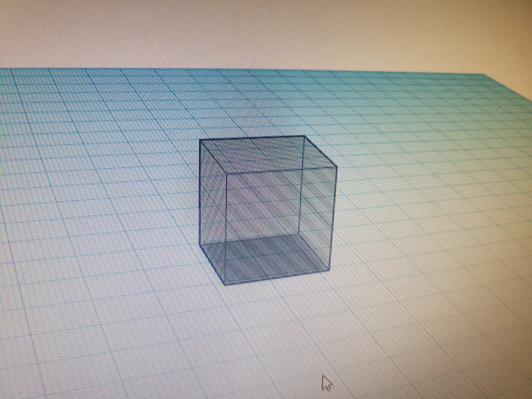Click the cube's front-left vertical edge
Image resolution: width=532 pixels, height=399 pixels.
click(226, 229)
